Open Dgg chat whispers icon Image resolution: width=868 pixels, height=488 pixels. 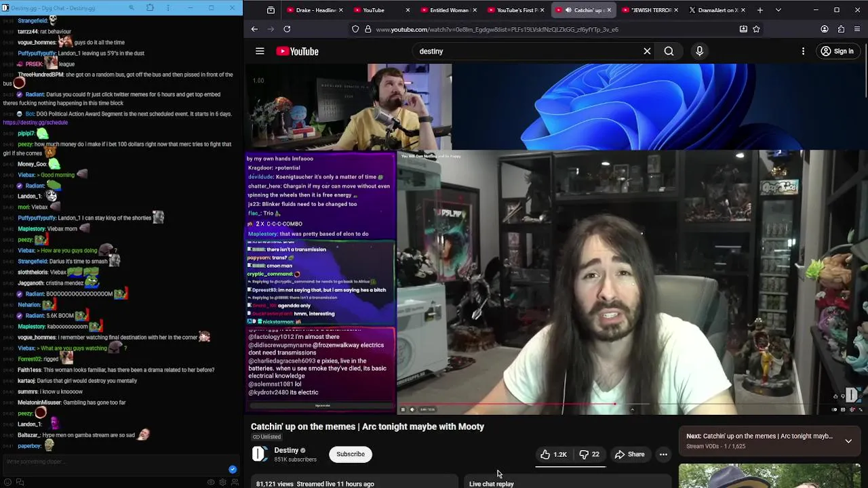pos(20,482)
